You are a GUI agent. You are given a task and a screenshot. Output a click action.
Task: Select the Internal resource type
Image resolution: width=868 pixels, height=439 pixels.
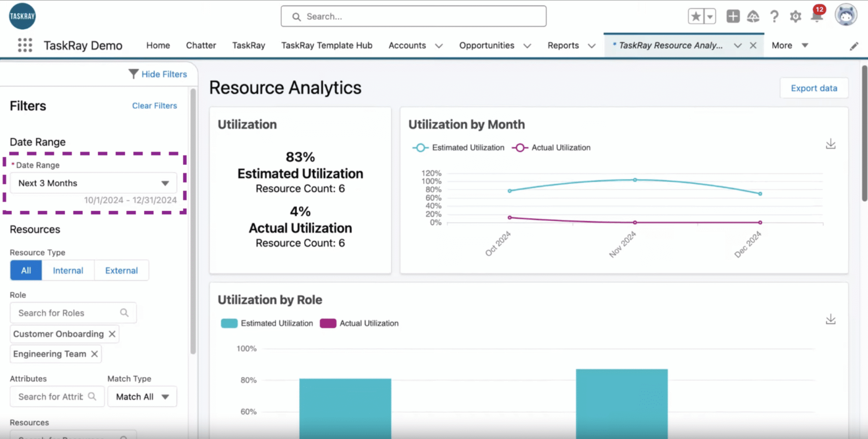click(68, 270)
